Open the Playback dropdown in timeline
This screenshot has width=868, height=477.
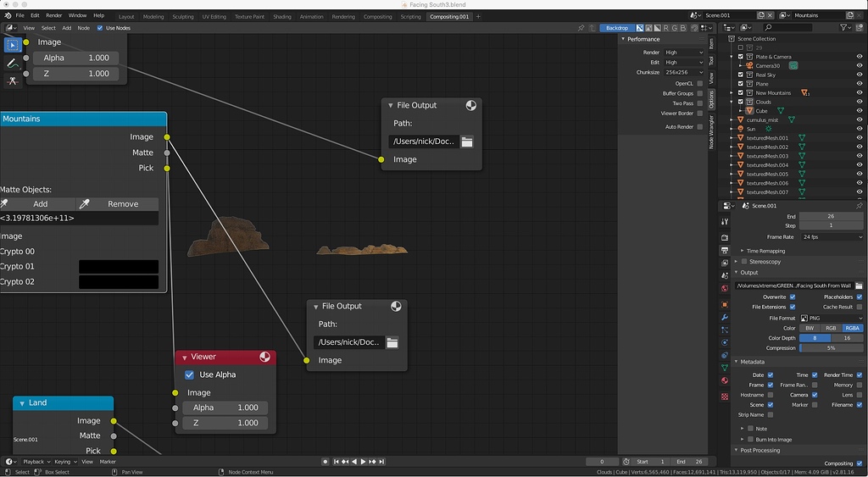[36, 462]
